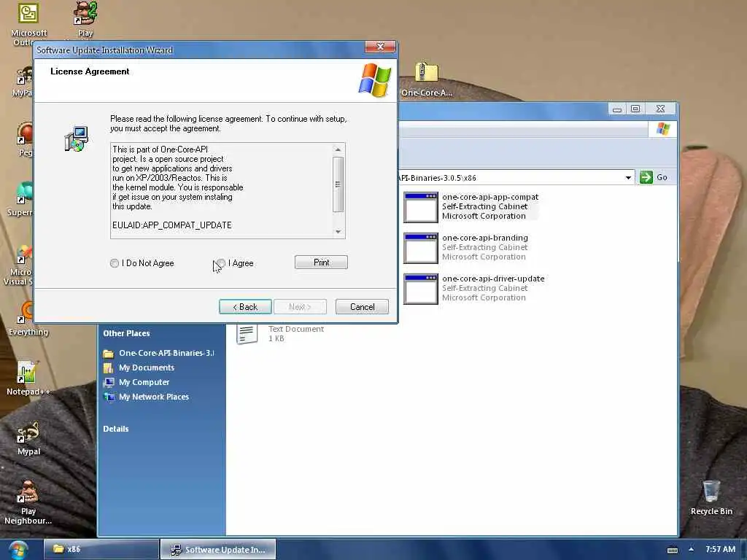
Task: Open My Documents in Other Places
Action: pos(147,367)
